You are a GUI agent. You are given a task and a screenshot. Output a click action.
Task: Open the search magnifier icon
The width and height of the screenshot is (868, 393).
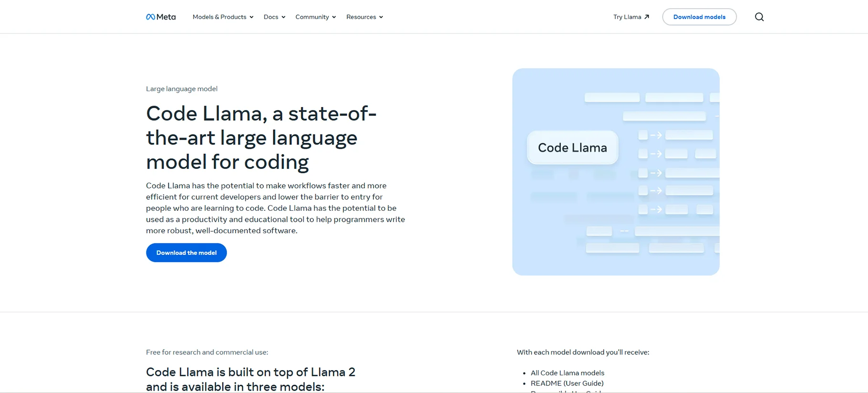(x=759, y=17)
